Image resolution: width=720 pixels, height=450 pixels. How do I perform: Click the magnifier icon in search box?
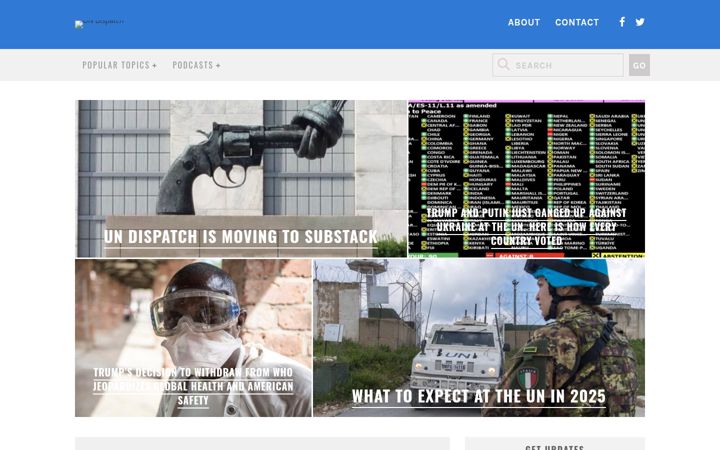pyautogui.click(x=503, y=64)
